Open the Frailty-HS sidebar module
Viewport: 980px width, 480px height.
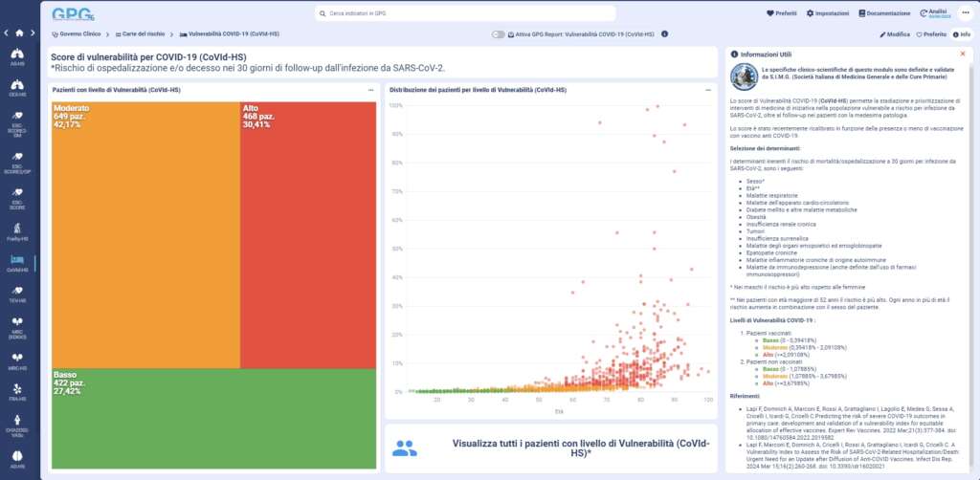coord(17,228)
